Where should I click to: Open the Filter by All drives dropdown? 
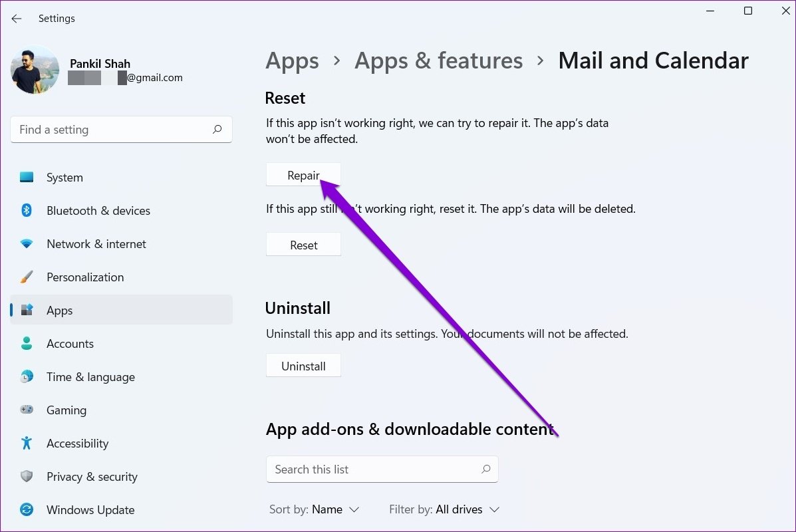click(444, 509)
